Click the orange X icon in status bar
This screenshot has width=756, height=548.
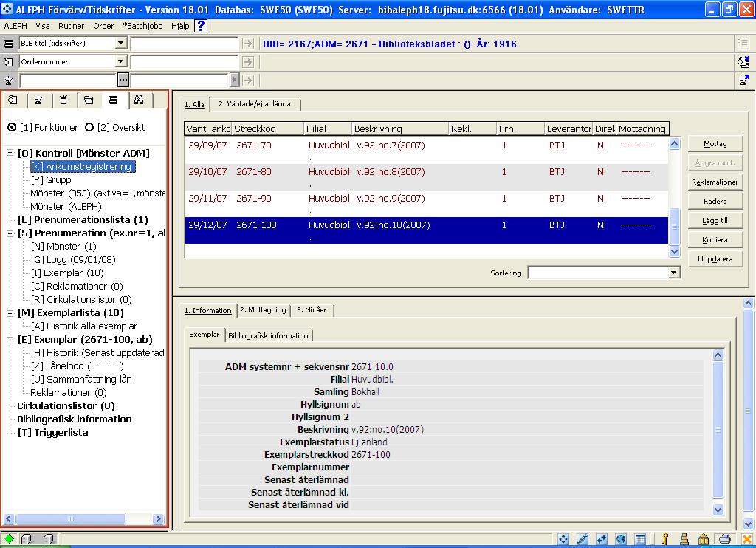pos(747,539)
